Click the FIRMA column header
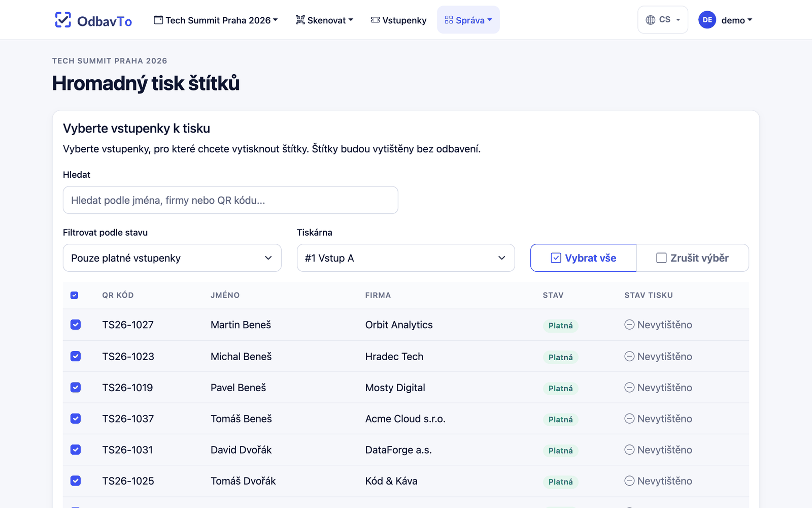The height and width of the screenshot is (508, 812). pos(378,295)
